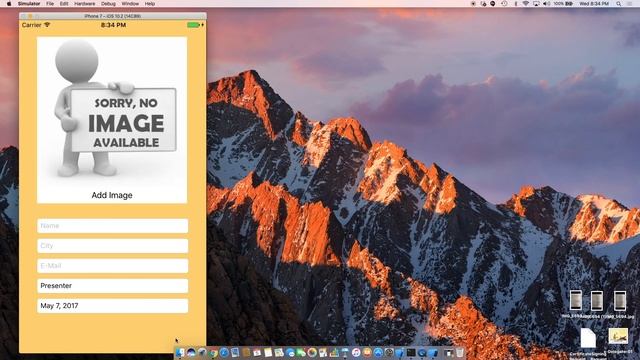Image resolution: width=640 pixels, height=360 pixels.
Task: Focus the Name text field
Action: click(113, 226)
